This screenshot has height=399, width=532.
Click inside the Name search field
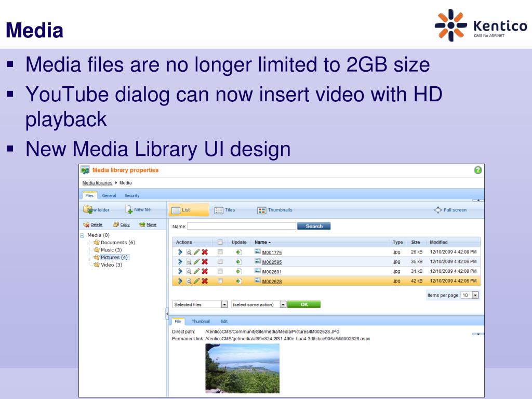pos(242,226)
